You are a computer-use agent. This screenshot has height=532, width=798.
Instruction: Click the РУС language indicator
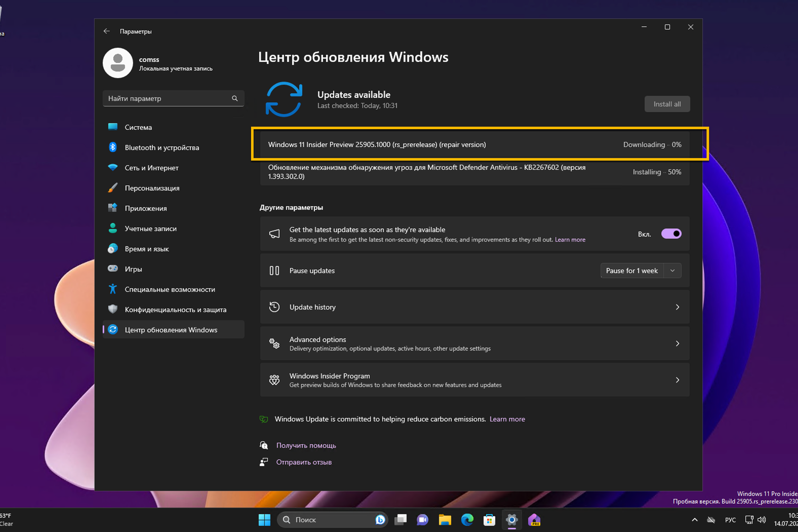(730, 520)
